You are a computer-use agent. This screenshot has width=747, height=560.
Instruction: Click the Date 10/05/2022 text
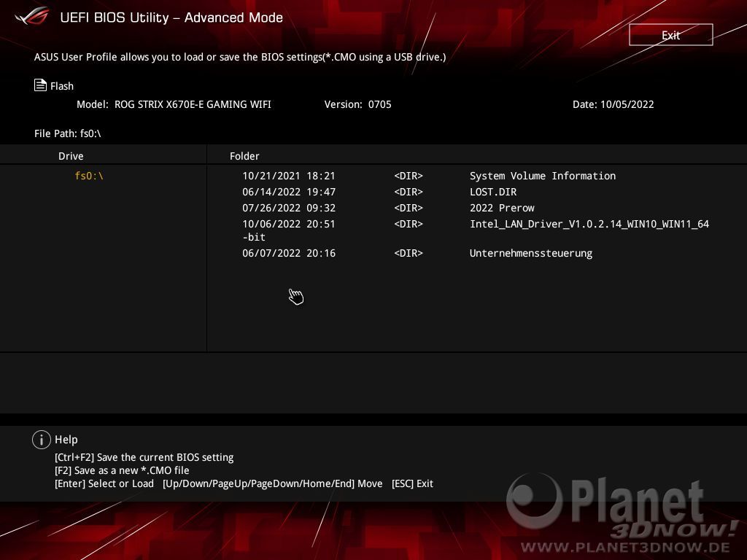pyautogui.click(x=613, y=104)
